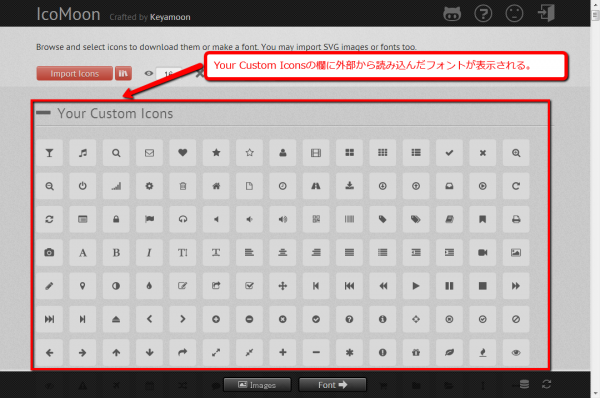Select the pencil icon
Screen dimensions: 600x398
coord(49,286)
